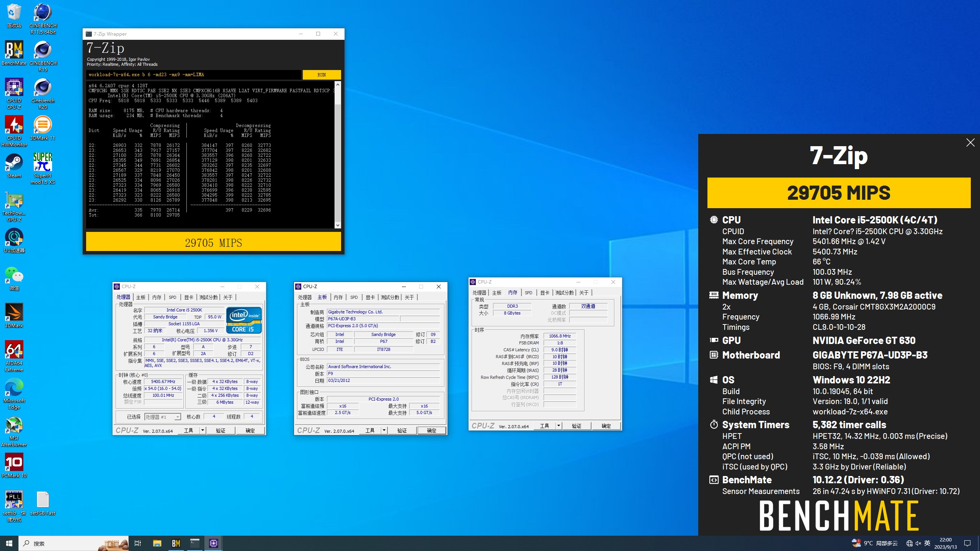This screenshot has height=551, width=980.
Task: Open 主板 tab in left CPU-Z window
Action: tap(141, 297)
